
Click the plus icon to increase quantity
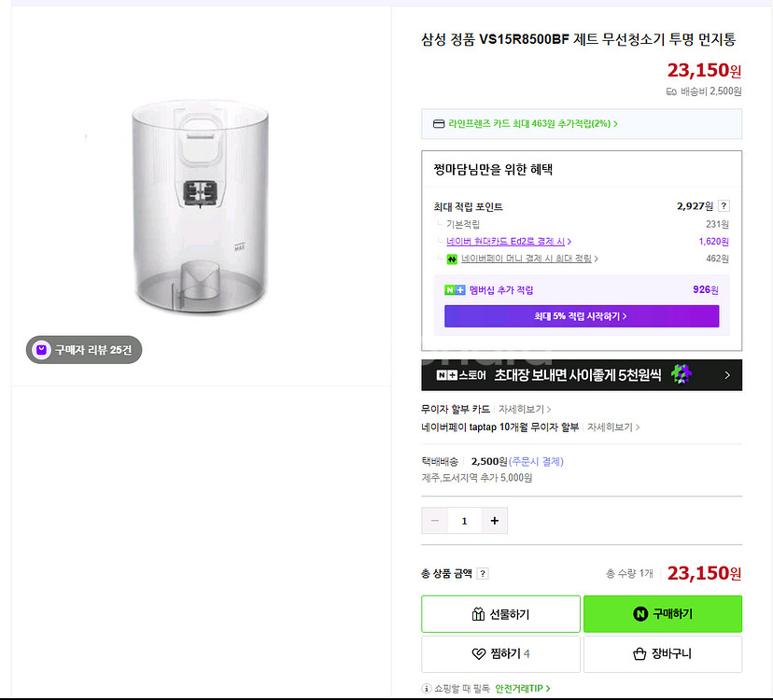point(494,521)
